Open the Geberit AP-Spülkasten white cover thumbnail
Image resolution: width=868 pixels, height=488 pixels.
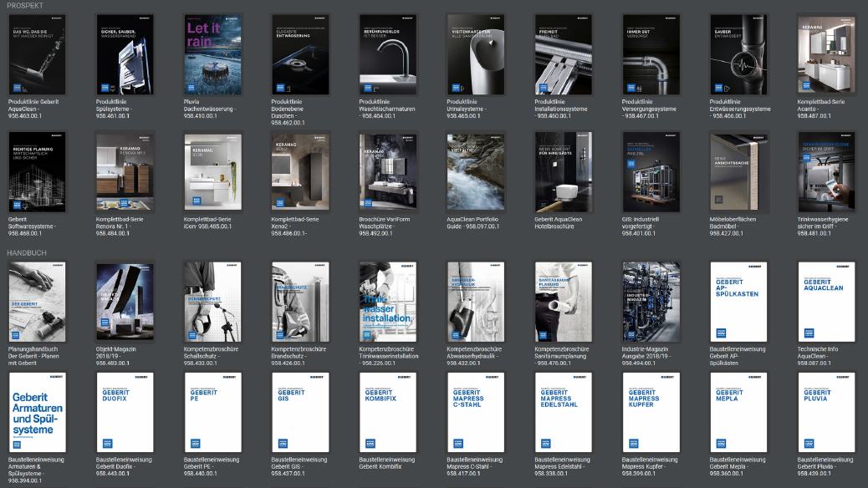pyautogui.click(x=739, y=302)
